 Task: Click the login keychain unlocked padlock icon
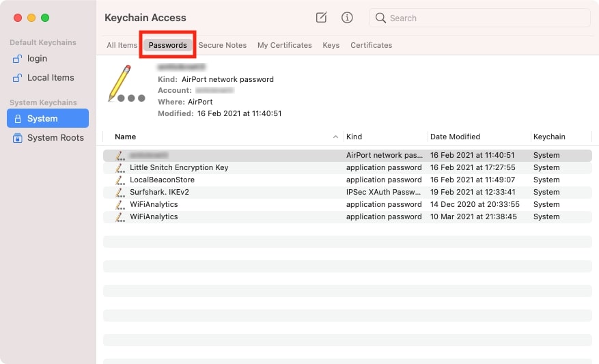click(x=17, y=59)
